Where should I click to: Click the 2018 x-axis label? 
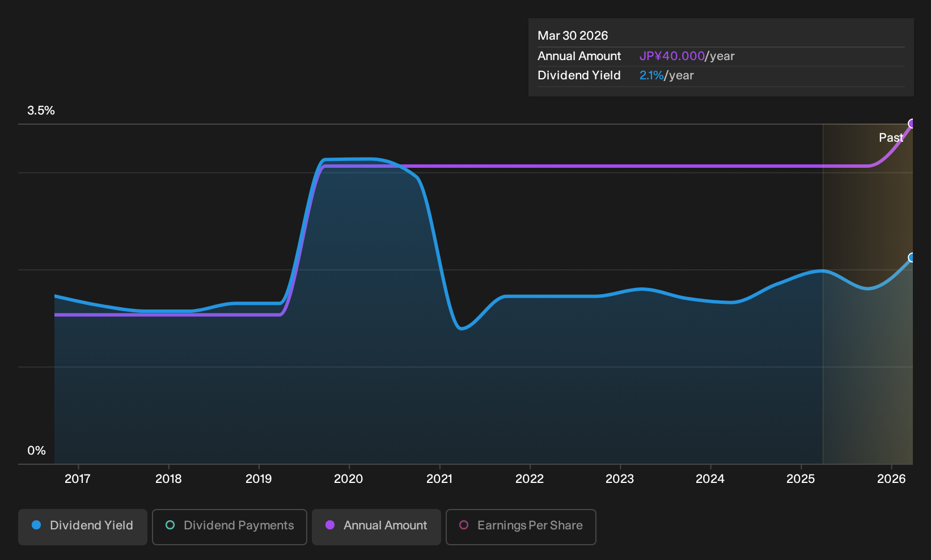click(x=168, y=479)
